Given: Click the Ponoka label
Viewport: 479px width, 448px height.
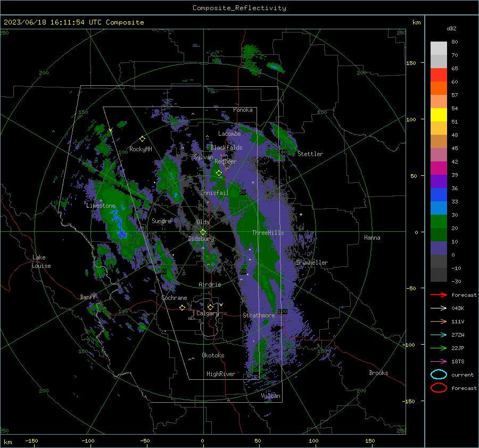Looking at the screenshot, I should [x=243, y=110].
